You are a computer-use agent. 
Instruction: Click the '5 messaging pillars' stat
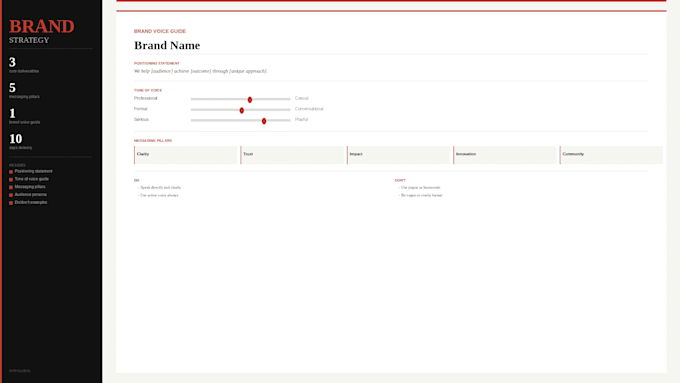(x=24, y=91)
